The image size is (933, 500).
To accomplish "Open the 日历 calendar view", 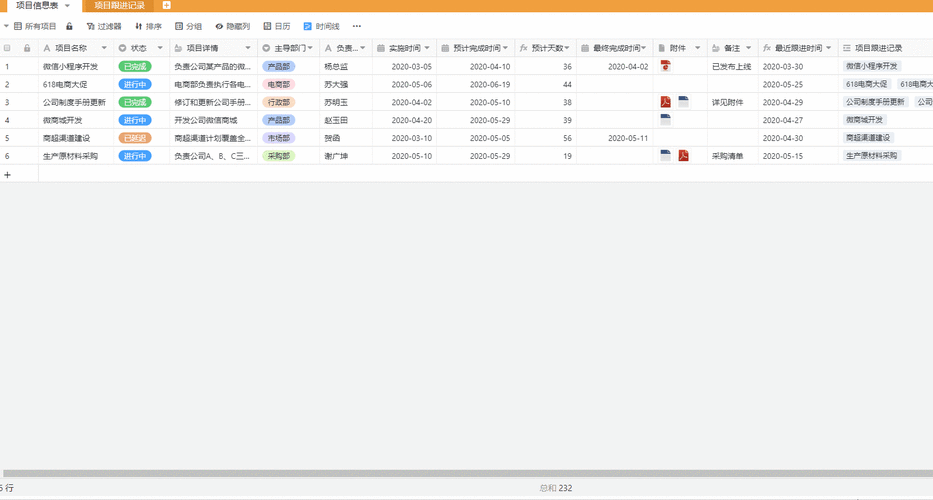I will 277,26.
